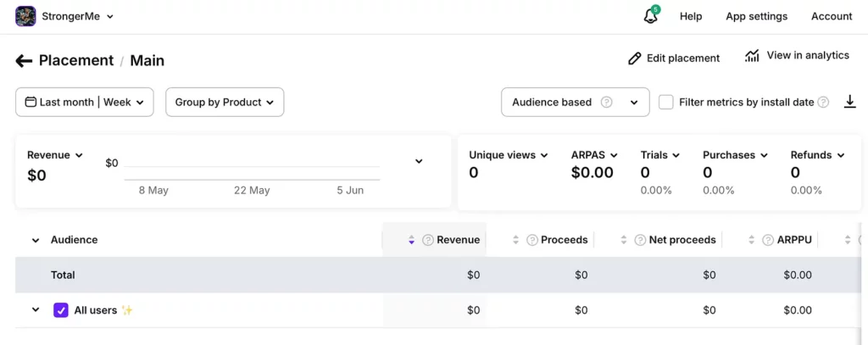868x345 pixels.
Task: Click the download export icon
Action: click(x=849, y=102)
